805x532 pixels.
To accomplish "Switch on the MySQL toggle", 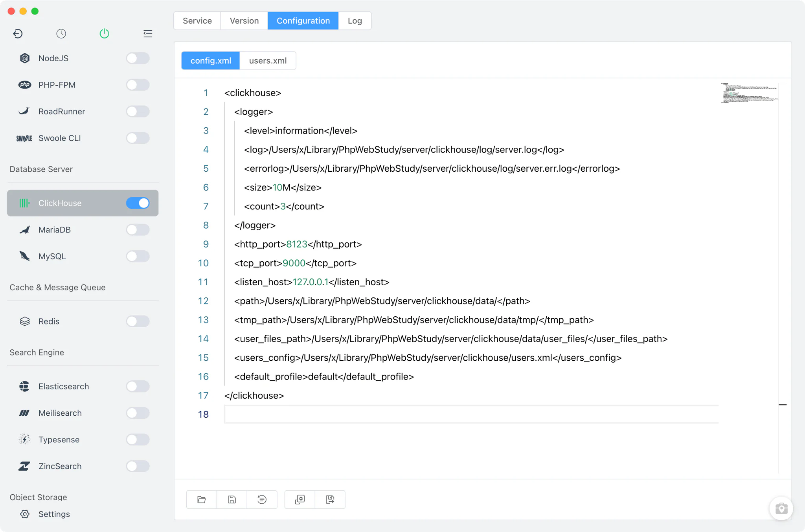I will tap(138, 256).
